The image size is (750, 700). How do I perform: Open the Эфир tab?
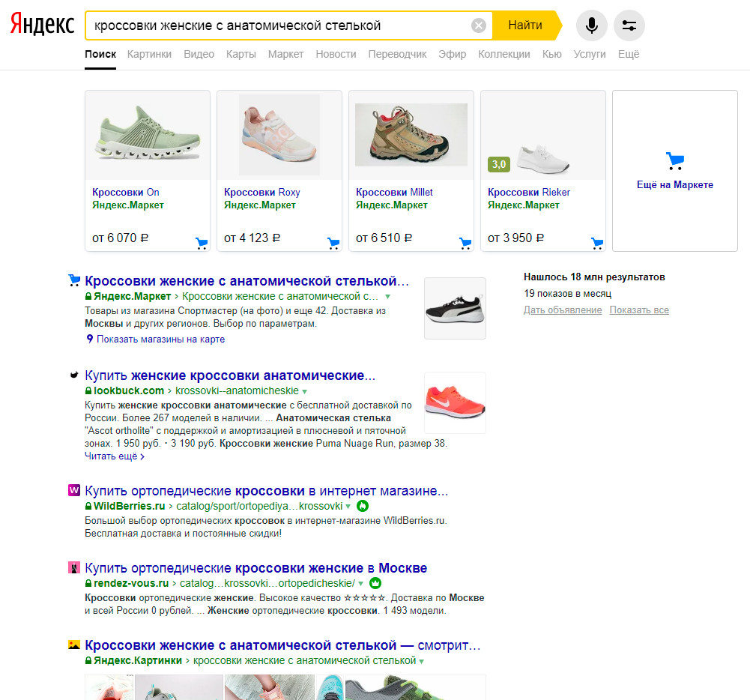(x=452, y=54)
